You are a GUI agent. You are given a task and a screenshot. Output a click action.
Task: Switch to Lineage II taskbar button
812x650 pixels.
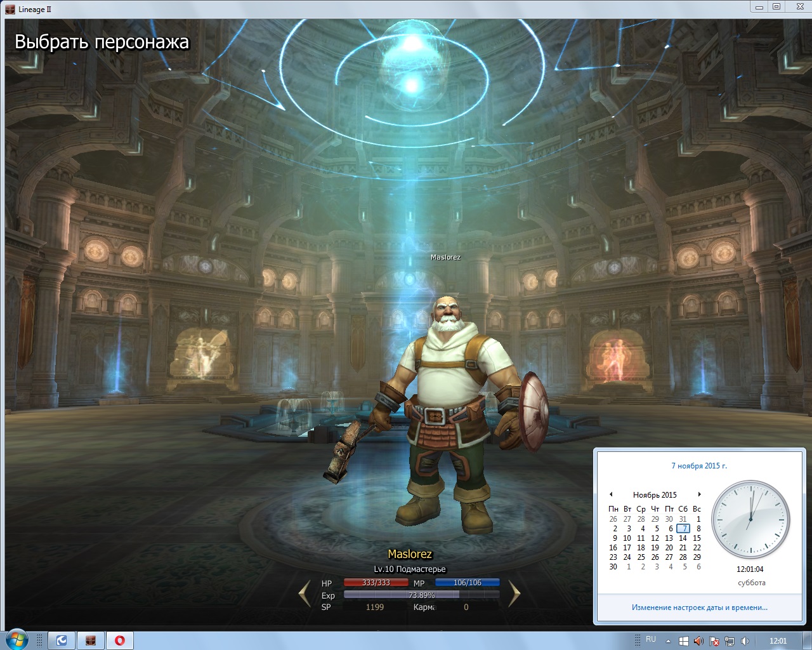click(91, 640)
